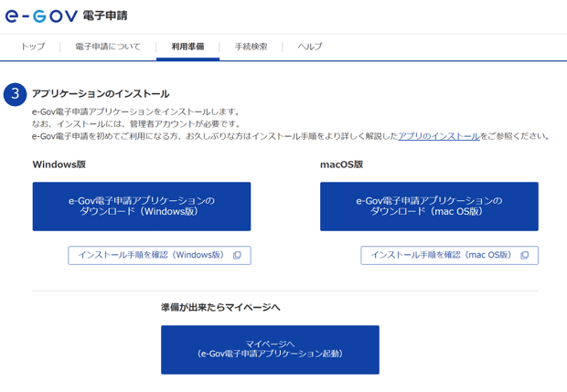The image size is (567, 392).
Task: Open the ヘルプ tab
Action: (309, 47)
